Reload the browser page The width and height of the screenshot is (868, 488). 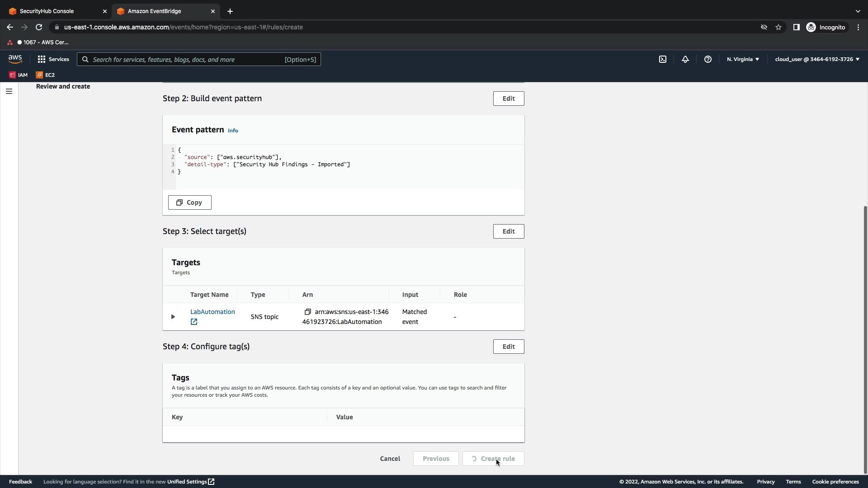pos(39,27)
